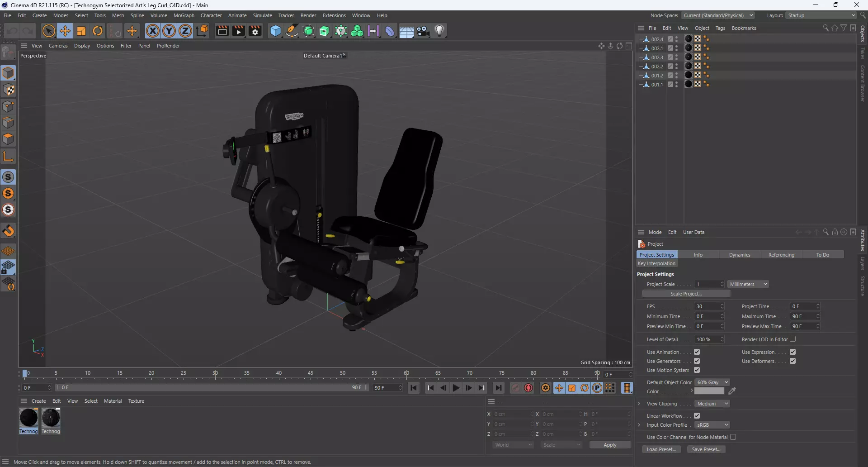Viewport: 868px width, 467px height.
Task: Select first Technog material thumbnail
Action: tap(28, 418)
